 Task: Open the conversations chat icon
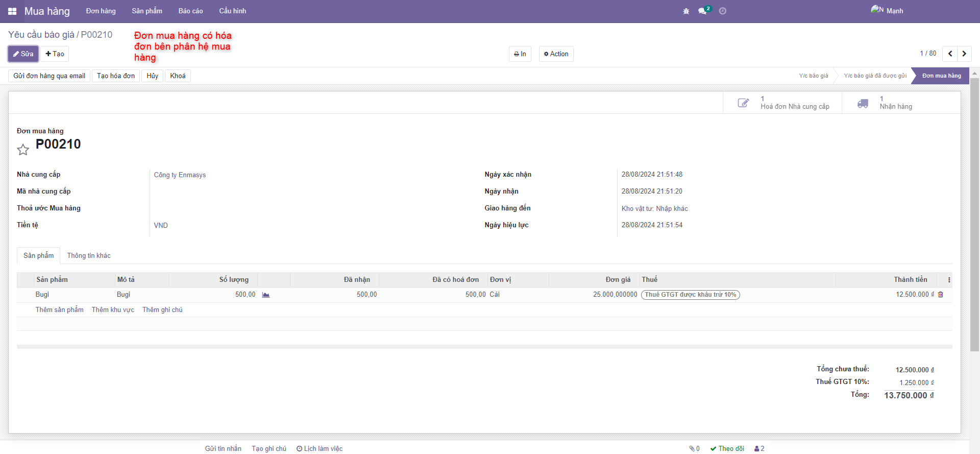tap(703, 11)
